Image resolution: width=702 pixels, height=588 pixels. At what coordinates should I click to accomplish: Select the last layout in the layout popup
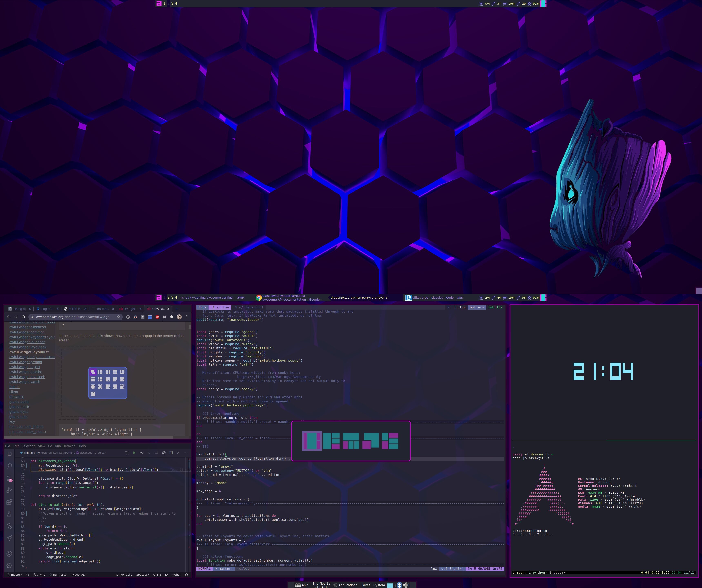coord(390,441)
